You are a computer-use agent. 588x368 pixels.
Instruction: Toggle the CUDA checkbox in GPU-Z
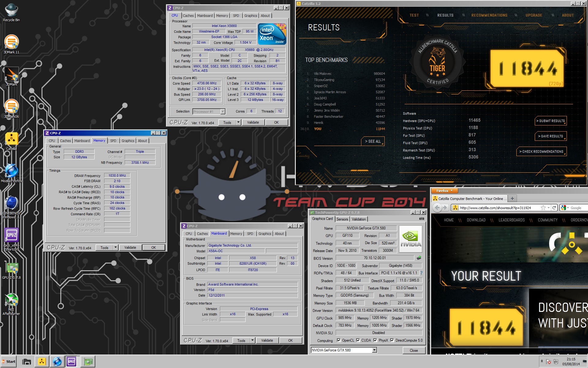pyautogui.click(x=358, y=340)
